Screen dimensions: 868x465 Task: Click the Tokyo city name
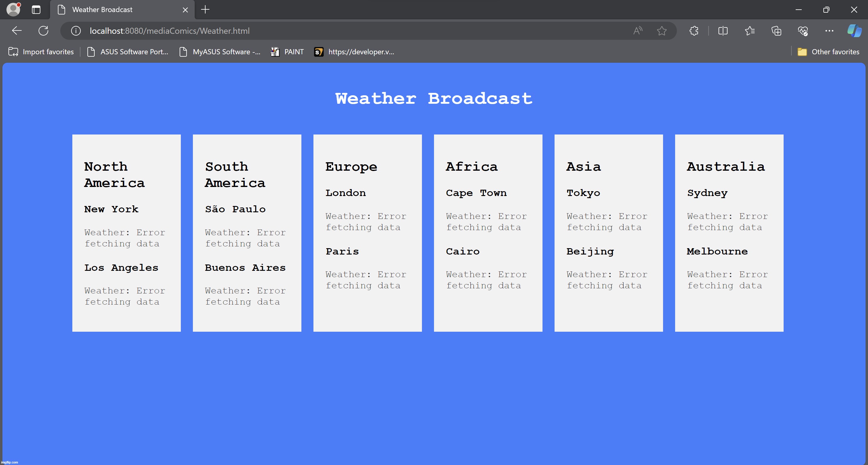[x=583, y=193]
